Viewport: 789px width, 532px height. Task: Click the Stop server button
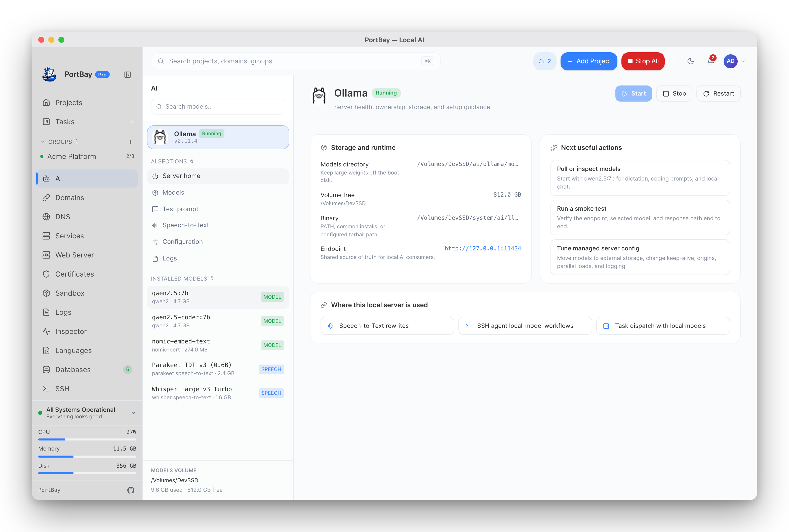pyautogui.click(x=674, y=93)
